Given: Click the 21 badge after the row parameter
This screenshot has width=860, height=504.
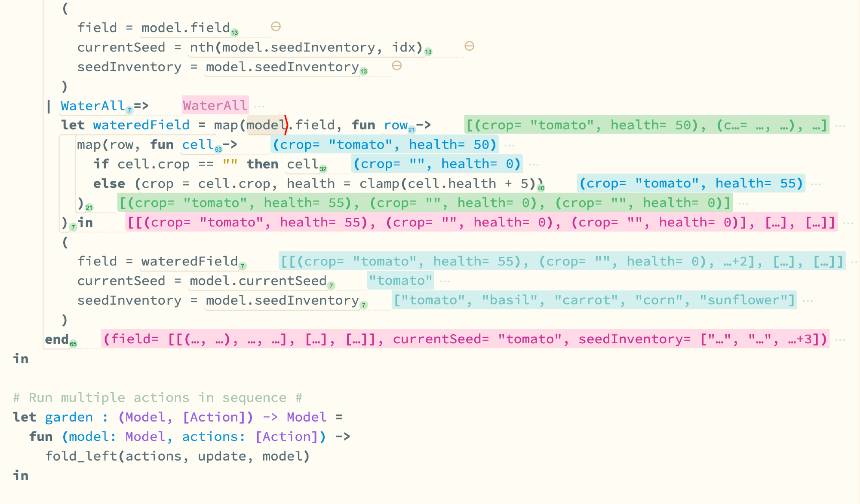Looking at the screenshot, I should (x=412, y=130).
